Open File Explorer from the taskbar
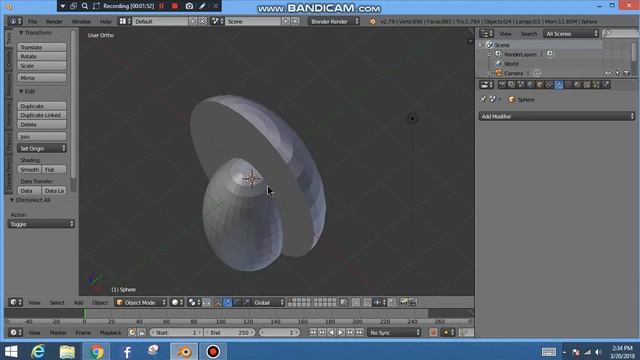 67,351
